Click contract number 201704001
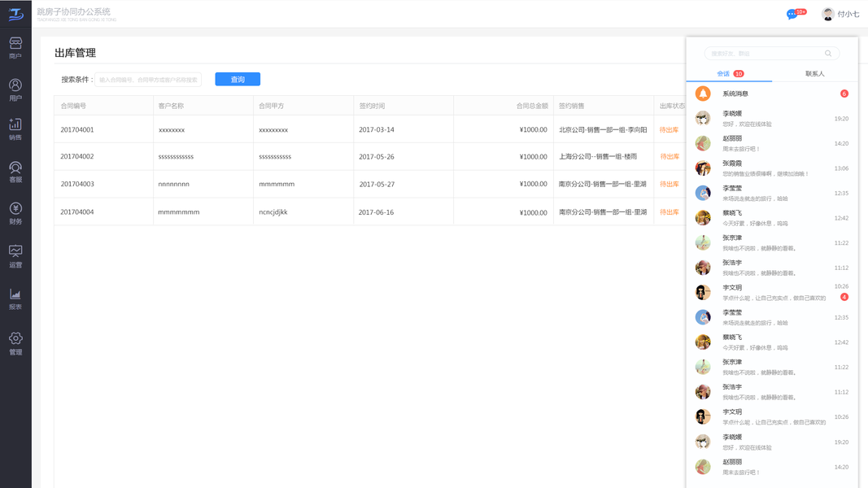The image size is (868, 488). pos(77,129)
